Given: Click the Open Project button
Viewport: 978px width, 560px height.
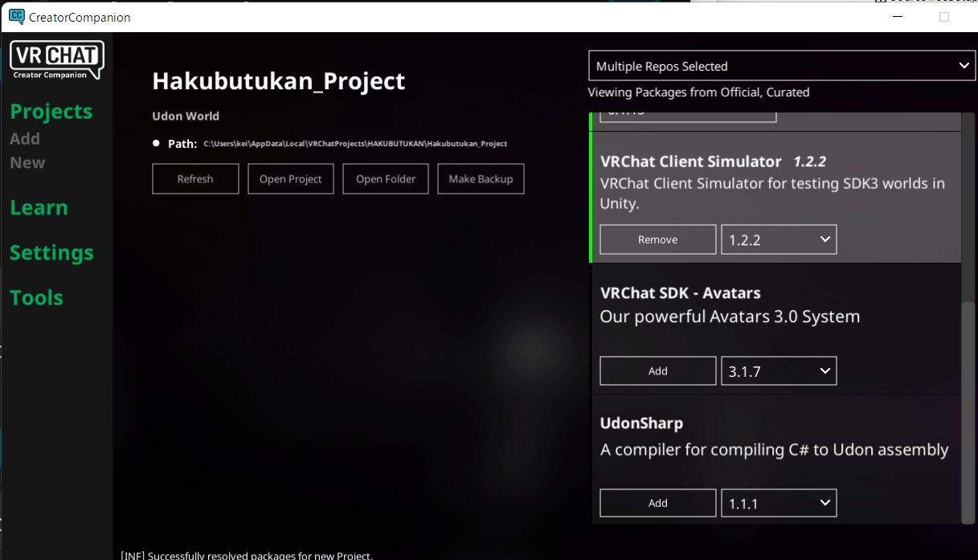Looking at the screenshot, I should tap(290, 179).
